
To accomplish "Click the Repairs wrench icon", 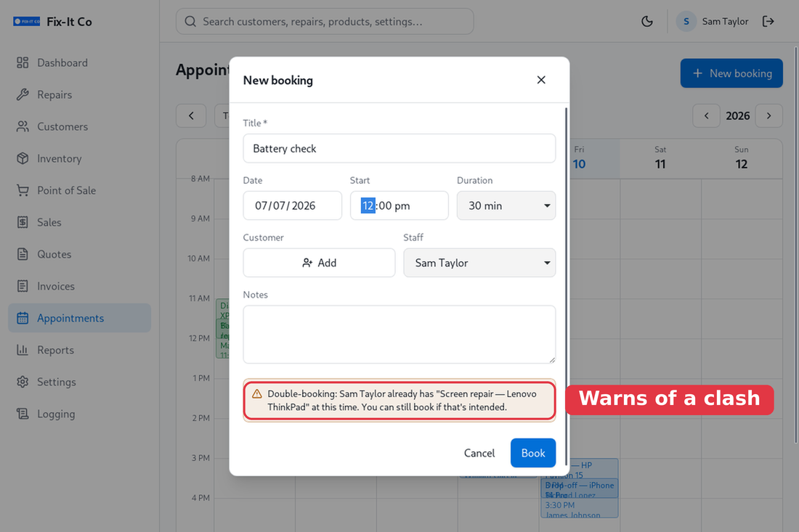I will [x=23, y=94].
